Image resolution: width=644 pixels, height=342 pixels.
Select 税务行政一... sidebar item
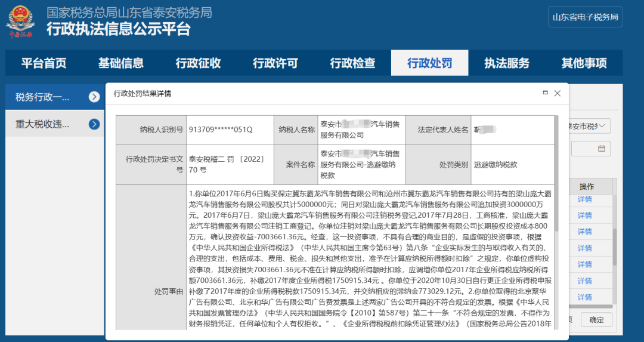point(55,97)
